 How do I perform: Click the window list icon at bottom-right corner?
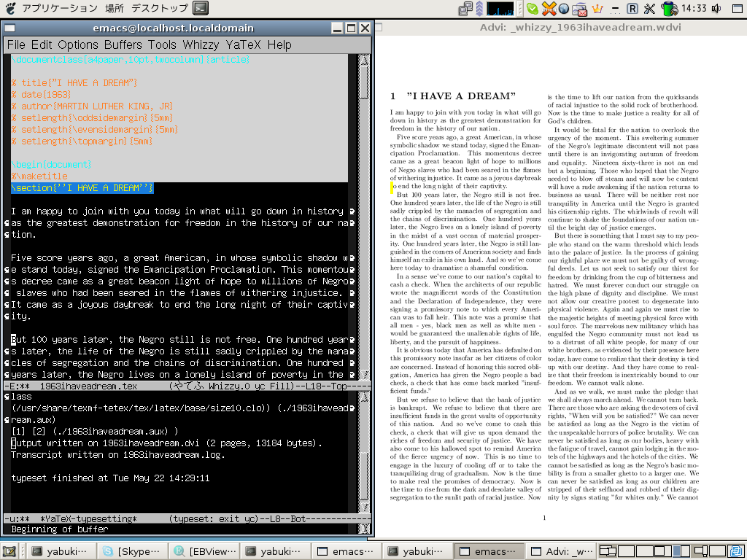[x=737, y=551]
